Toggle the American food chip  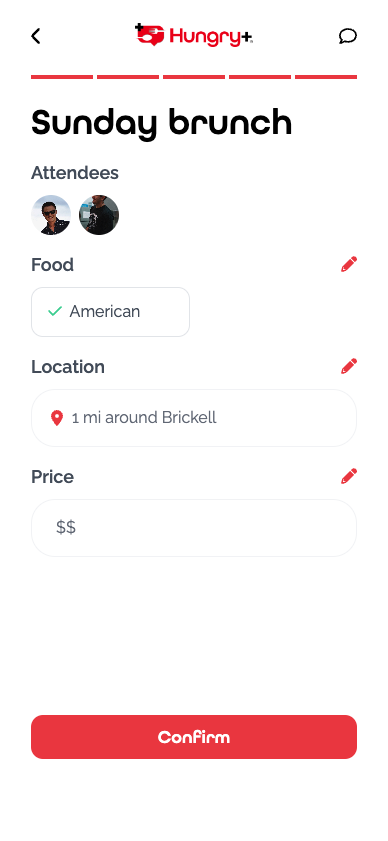pos(111,312)
